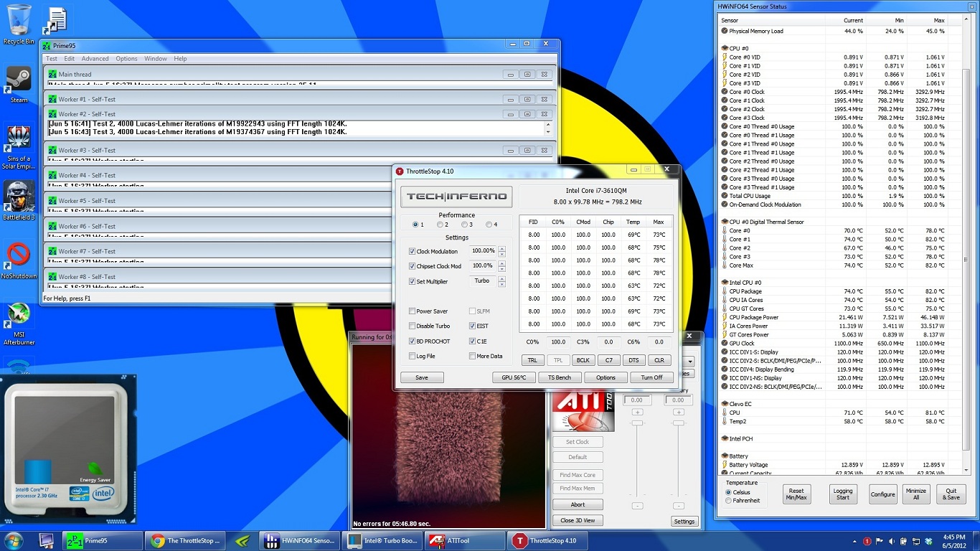Click the Reset Min/Max button in HWiNFO64
The width and height of the screenshot is (980, 551).
click(x=796, y=494)
